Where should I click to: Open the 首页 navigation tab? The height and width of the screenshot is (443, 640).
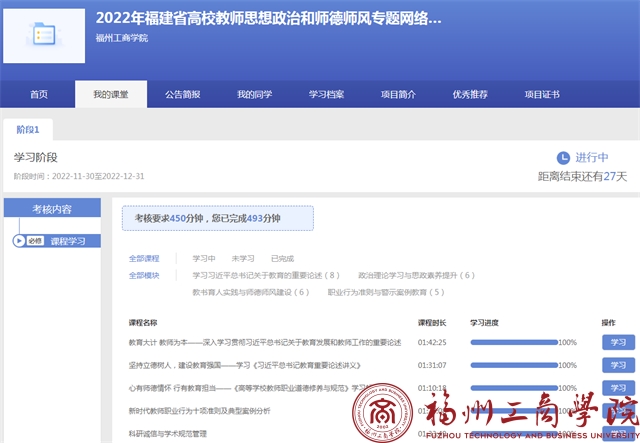39,94
